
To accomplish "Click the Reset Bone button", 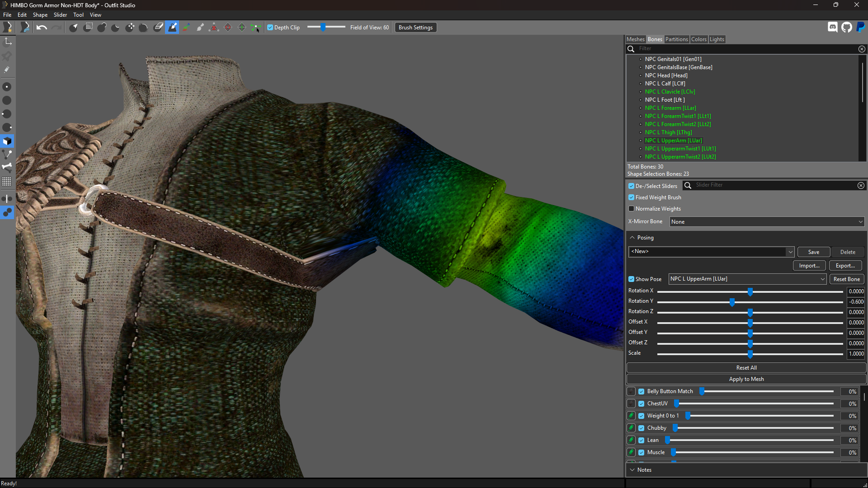I will tap(847, 279).
